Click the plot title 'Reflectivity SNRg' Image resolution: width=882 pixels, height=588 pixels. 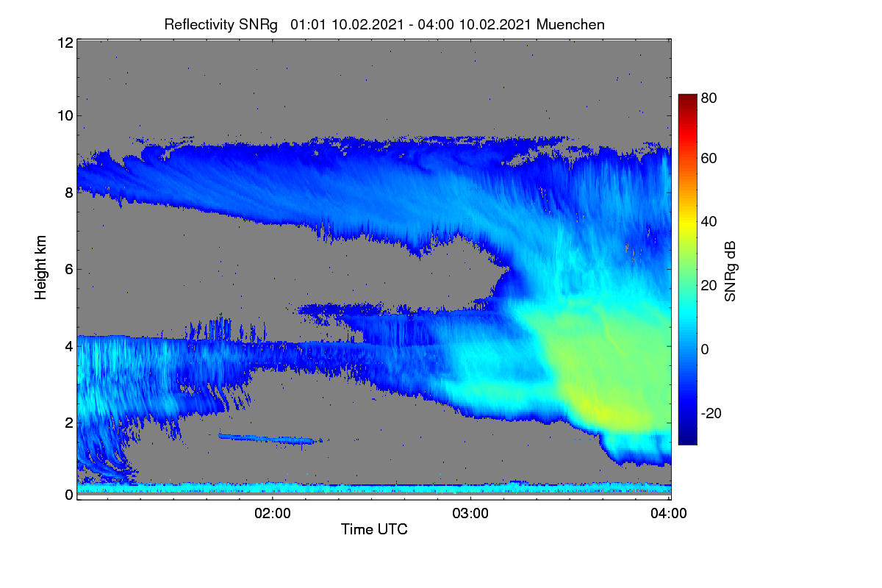click(220, 24)
